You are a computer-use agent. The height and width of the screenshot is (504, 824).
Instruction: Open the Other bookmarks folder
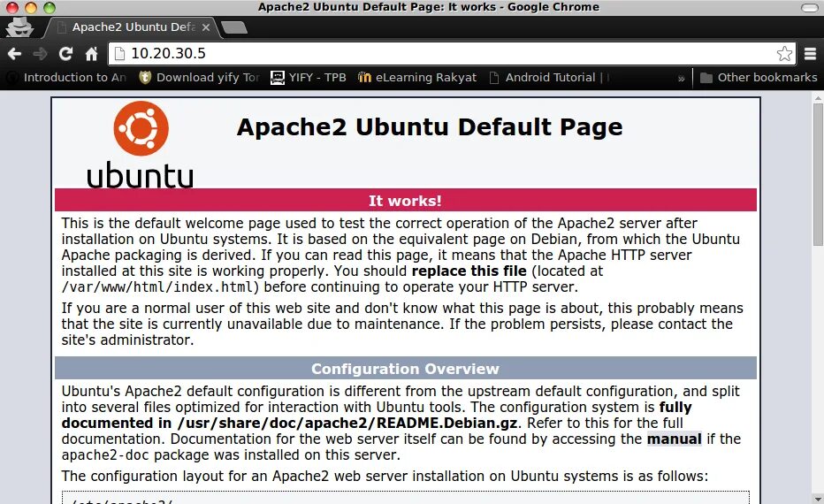(759, 78)
